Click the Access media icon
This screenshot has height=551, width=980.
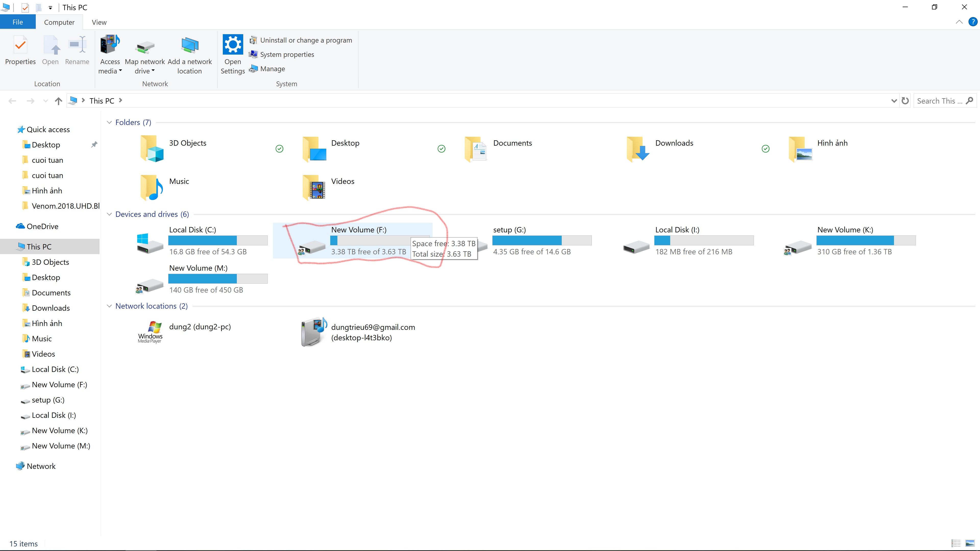coord(110,44)
